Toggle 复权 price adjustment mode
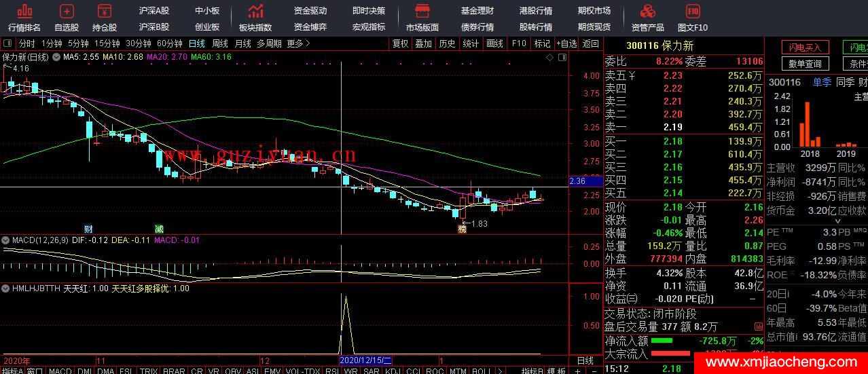Image resolution: width=868 pixels, height=374 pixels. pos(401,43)
